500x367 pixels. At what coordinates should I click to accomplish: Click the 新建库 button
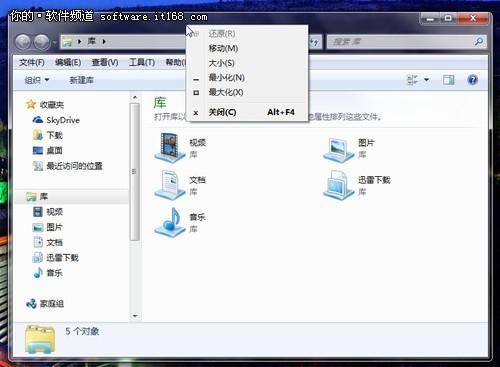click(x=82, y=80)
